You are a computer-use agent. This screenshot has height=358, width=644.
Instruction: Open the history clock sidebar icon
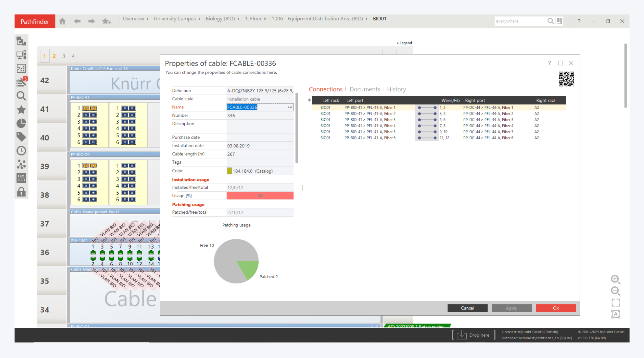21,151
